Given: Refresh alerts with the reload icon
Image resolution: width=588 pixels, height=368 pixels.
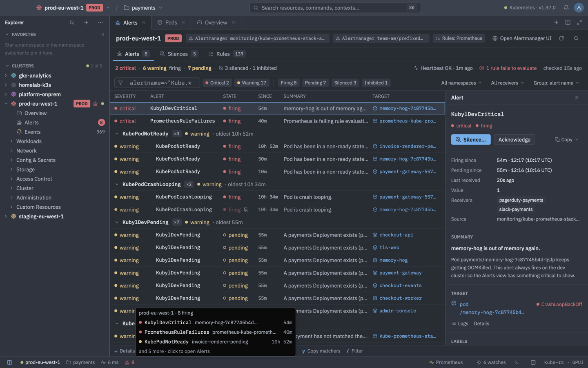Looking at the screenshot, I should (x=561, y=38).
